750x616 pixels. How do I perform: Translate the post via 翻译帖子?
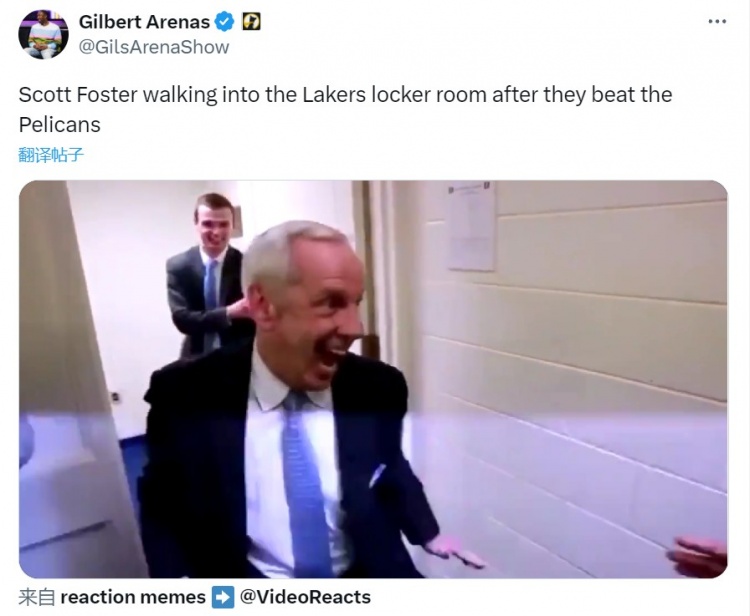point(51,155)
